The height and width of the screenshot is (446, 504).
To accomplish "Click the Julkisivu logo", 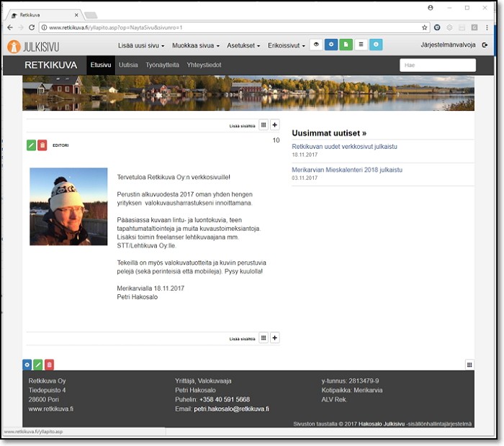I will [33, 46].
